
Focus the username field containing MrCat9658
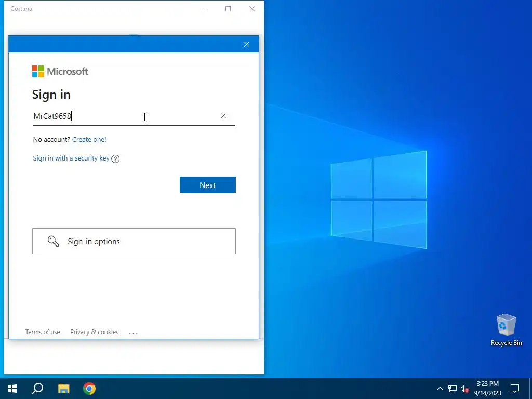click(134, 116)
